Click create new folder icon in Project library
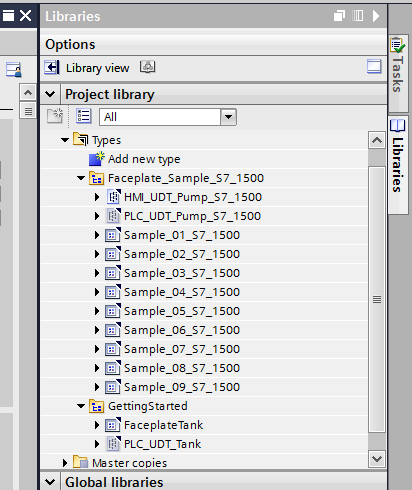The height and width of the screenshot is (490, 412). tap(55, 116)
